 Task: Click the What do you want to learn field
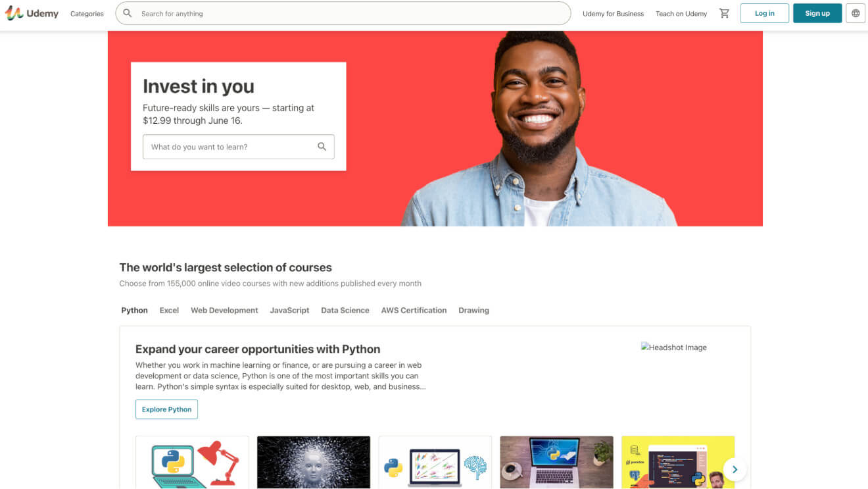click(238, 147)
